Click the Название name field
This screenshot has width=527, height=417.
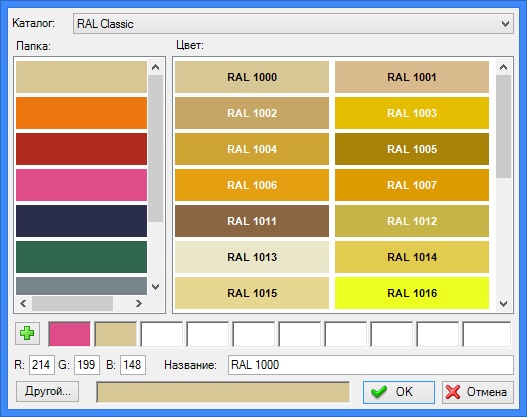coord(371,365)
